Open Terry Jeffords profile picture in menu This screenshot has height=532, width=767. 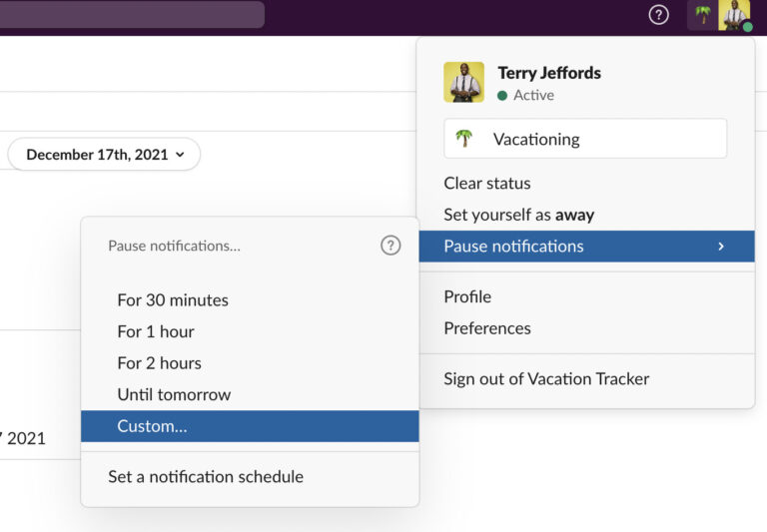463,82
